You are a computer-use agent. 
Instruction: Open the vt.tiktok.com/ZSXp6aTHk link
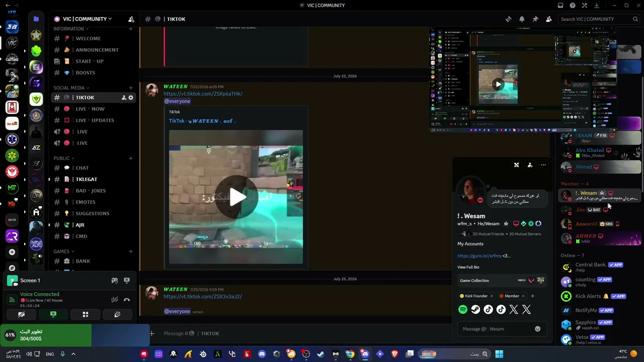(x=203, y=94)
